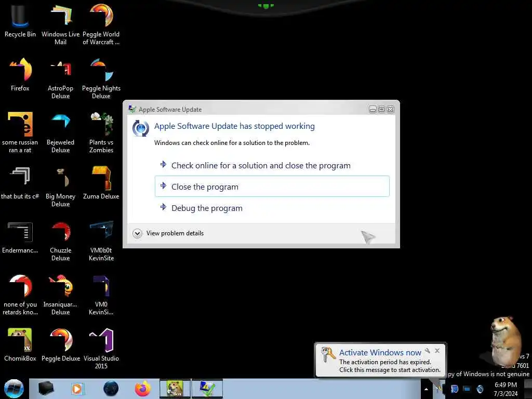Viewport: 532px width, 399px height.
Task: Switch to ChomikBox taskbar button
Action: point(175,389)
